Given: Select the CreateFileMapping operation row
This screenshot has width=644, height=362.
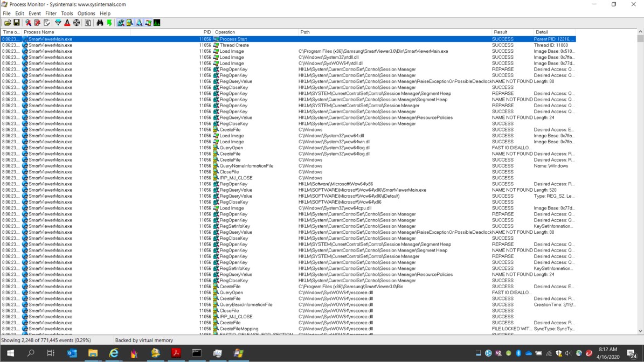Looking at the screenshot, I should click(288, 329).
